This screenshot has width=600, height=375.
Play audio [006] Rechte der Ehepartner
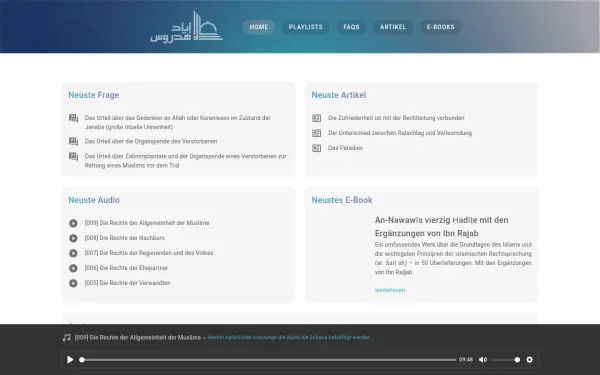73,268
